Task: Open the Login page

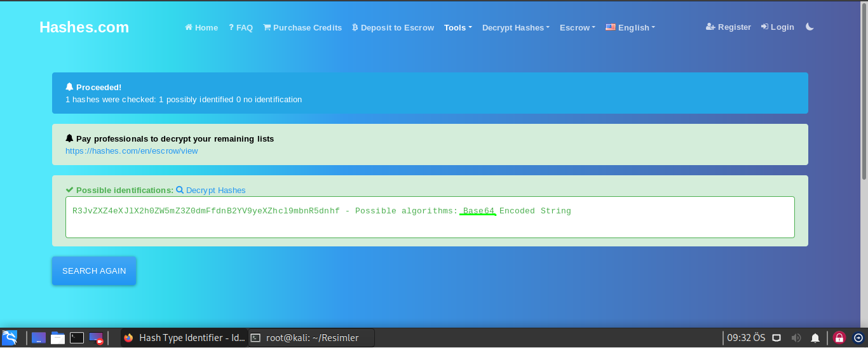Action: click(778, 27)
